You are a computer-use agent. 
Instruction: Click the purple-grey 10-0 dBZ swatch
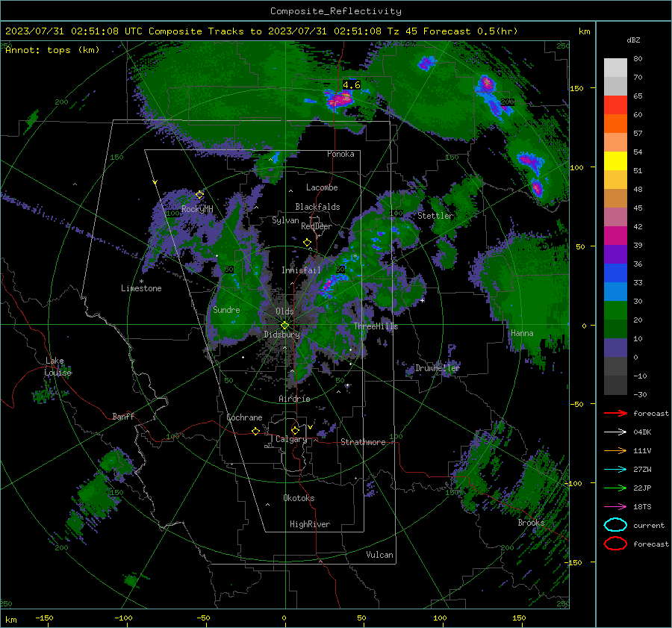[615, 348]
